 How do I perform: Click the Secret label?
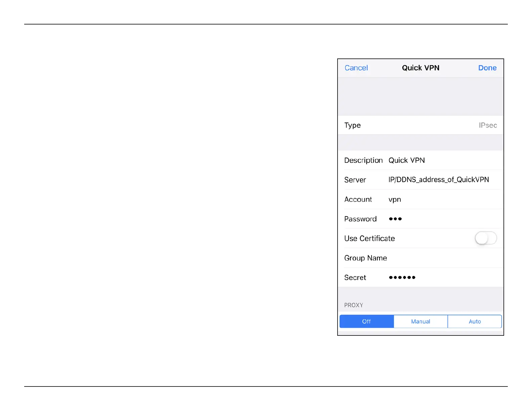point(355,277)
